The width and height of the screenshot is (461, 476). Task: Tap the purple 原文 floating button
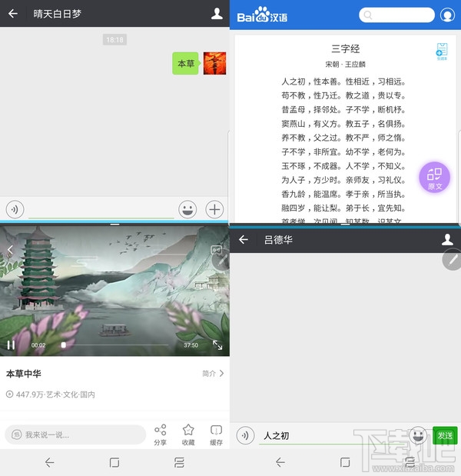pos(434,178)
